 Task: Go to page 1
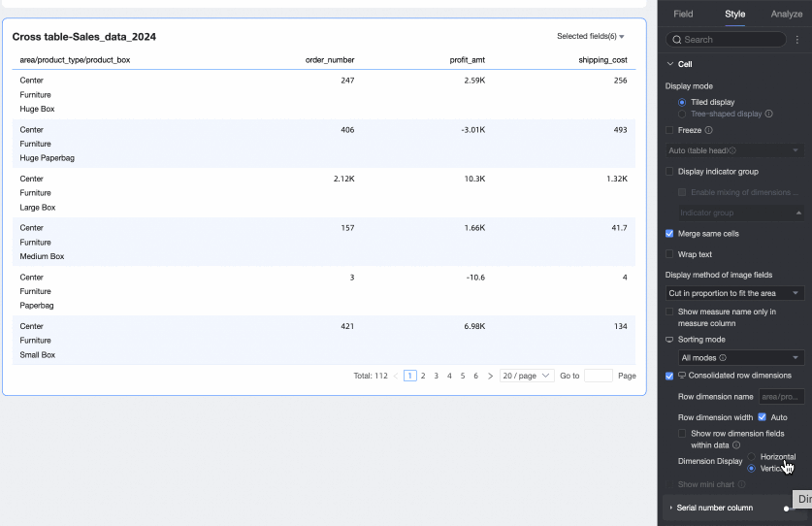pos(410,376)
